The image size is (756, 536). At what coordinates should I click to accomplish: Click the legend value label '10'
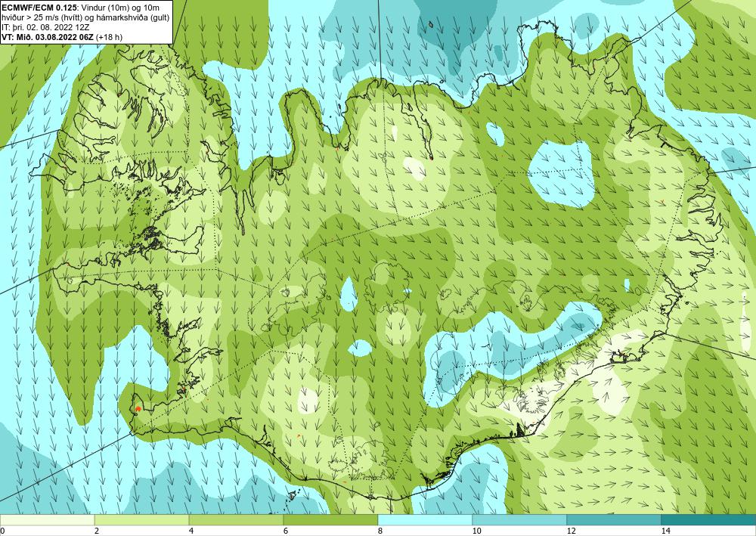point(476,531)
